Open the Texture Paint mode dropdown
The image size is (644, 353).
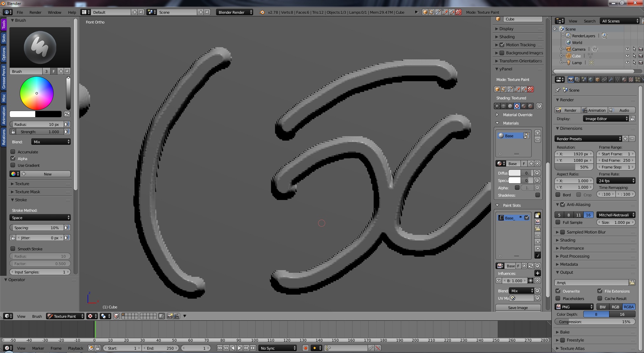(x=65, y=316)
